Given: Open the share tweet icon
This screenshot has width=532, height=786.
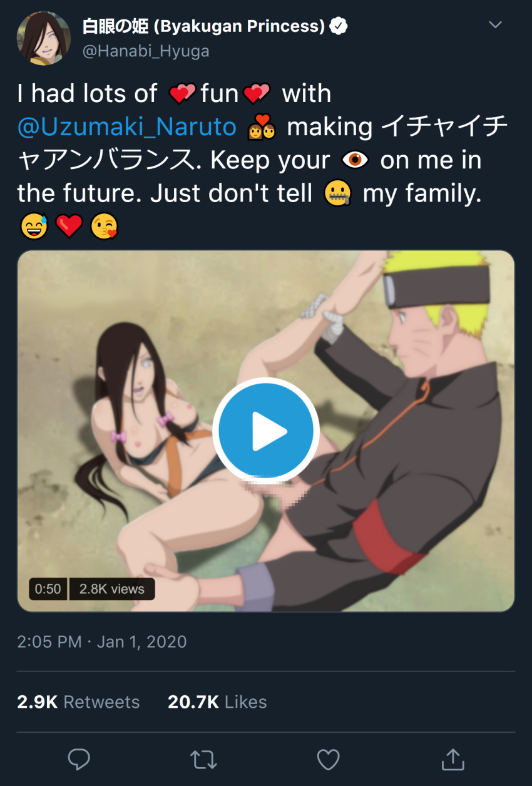Looking at the screenshot, I should (453, 759).
